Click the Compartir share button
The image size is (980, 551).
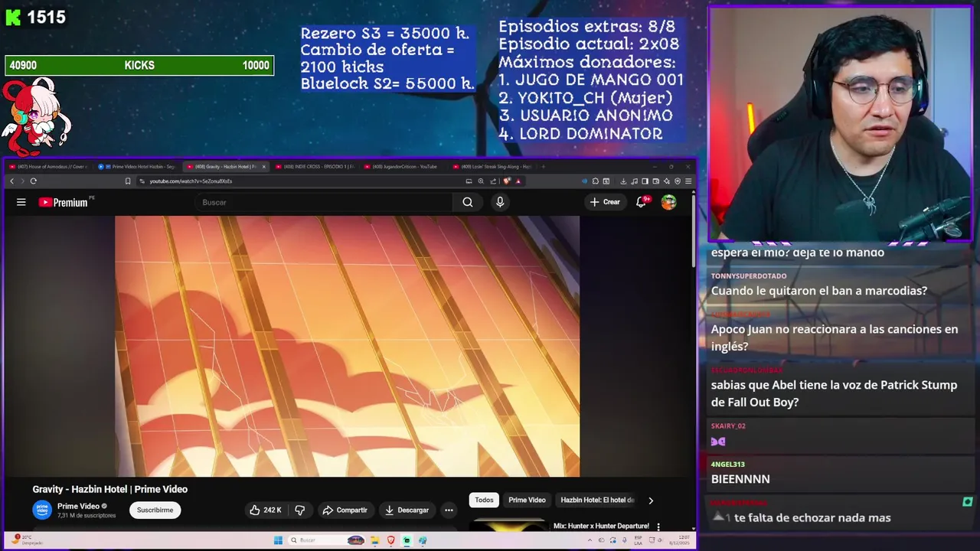click(345, 510)
